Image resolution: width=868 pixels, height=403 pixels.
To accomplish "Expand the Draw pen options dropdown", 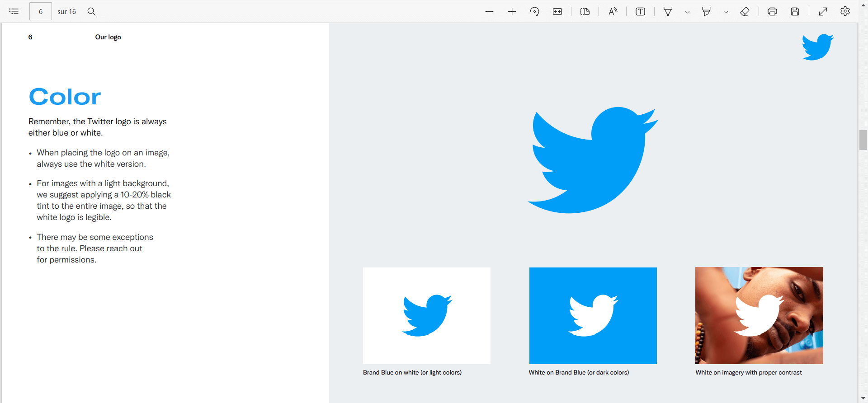I will pyautogui.click(x=687, y=12).
